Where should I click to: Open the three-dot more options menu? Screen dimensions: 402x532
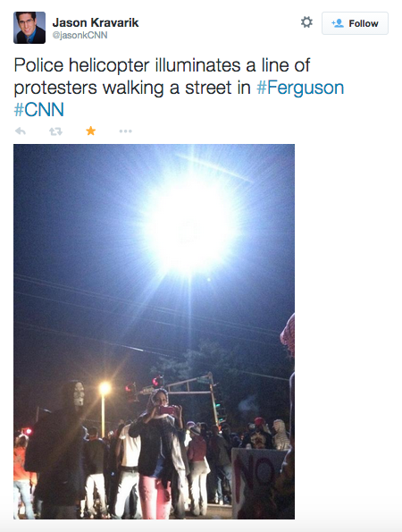click(x=125, y=131)
